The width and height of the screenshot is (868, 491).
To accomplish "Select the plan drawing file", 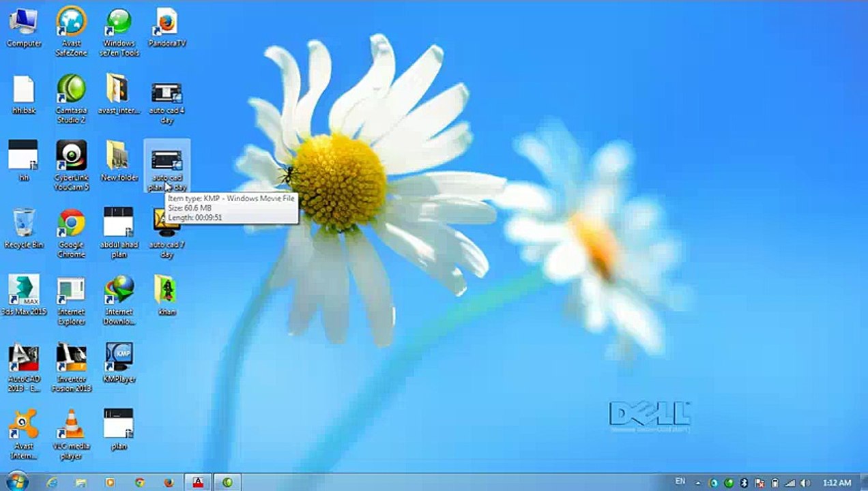I will tap(119, 430).
